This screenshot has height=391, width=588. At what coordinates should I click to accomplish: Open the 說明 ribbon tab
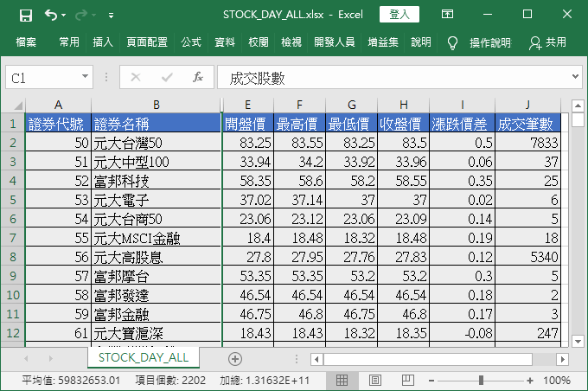click(x=421, y=42)
